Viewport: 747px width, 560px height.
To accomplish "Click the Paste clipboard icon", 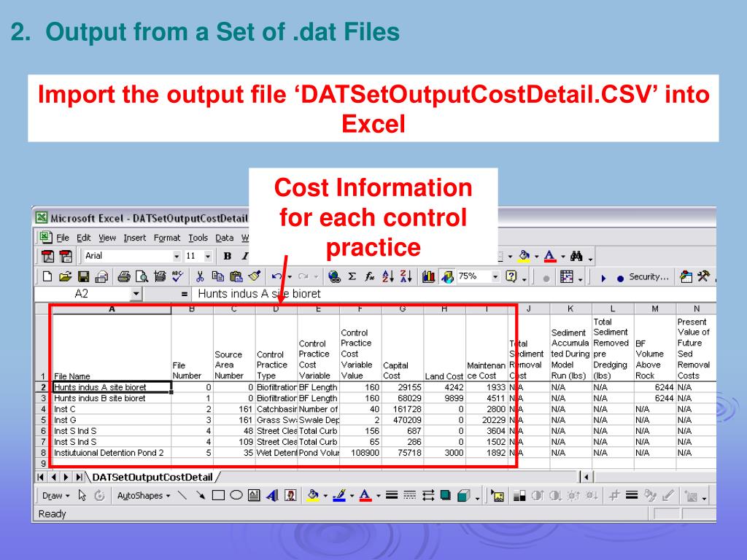I will tap(236, 276).
